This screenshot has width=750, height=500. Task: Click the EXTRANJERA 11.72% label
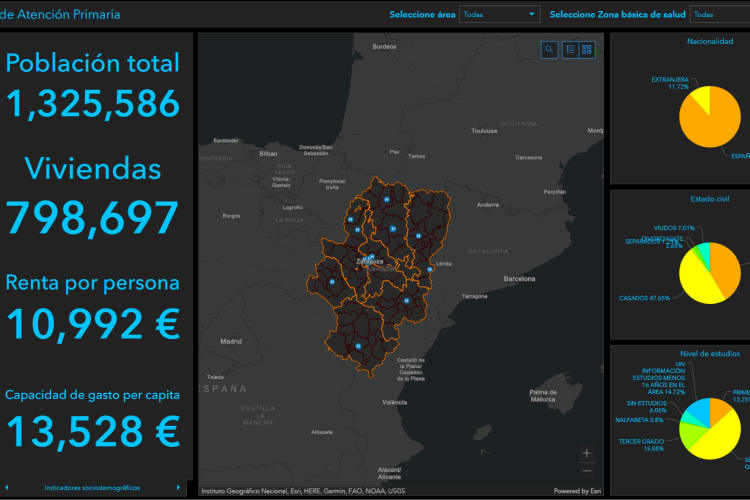pyautogui.click(x=670, y=83)
